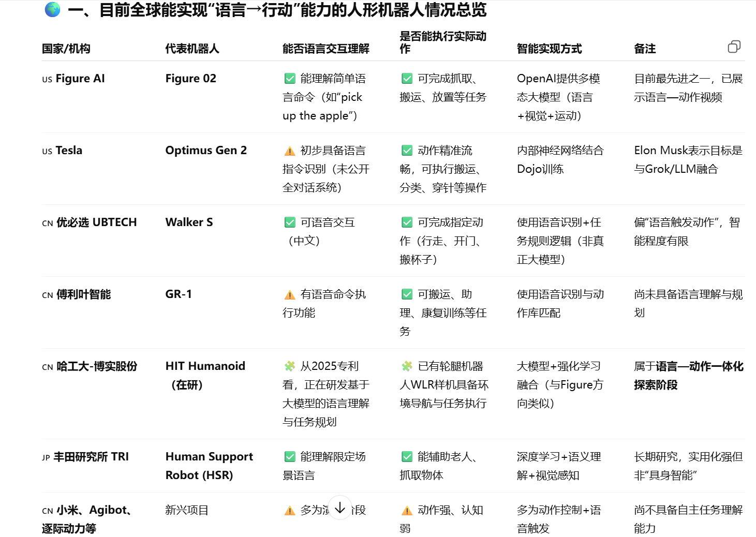756x537 pixels.
Task: Select the Figure AI cell
Action: pyautogui.click(x=73, y=79)
